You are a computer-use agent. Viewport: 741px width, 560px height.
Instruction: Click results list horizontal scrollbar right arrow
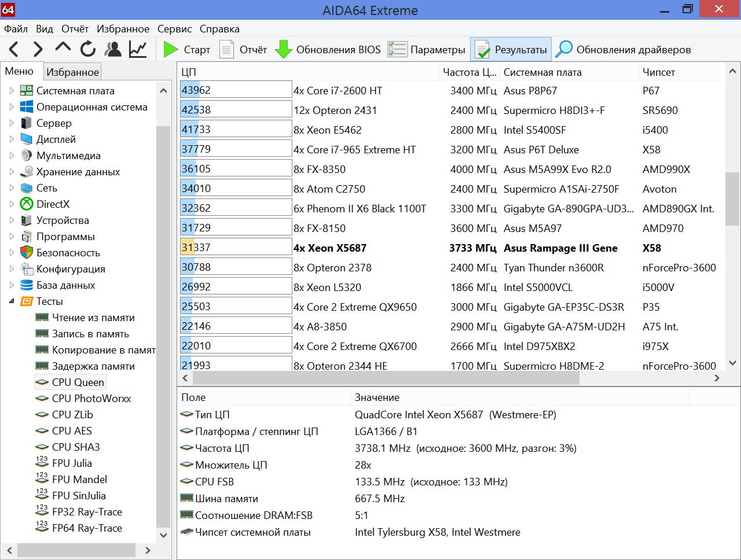[717, 378]
